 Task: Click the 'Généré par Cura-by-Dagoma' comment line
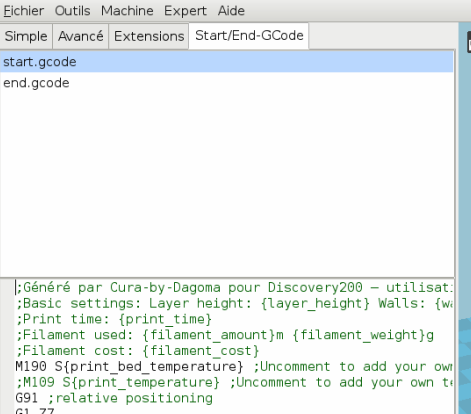pos(234,287)
